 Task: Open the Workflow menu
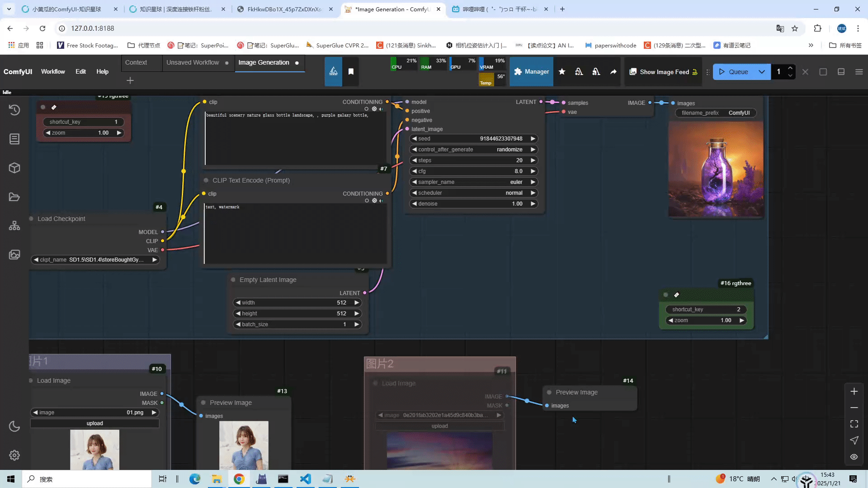pyautogui.click(x=53, y=72)
